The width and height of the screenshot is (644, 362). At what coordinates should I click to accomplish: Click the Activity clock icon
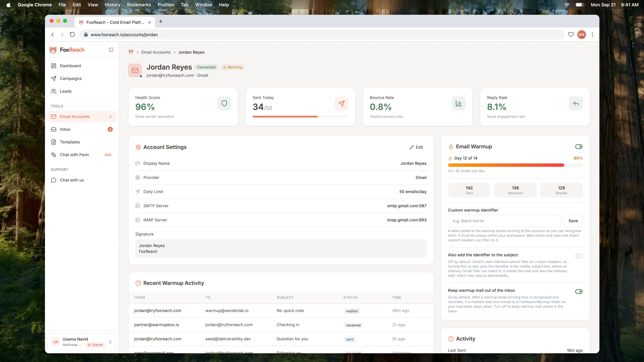[451, 339]
